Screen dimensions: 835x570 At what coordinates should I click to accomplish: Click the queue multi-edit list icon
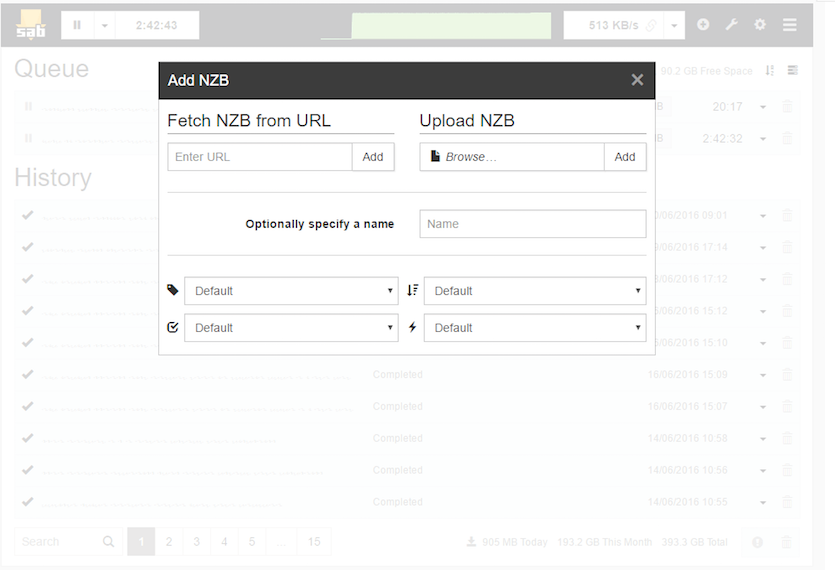792,70
